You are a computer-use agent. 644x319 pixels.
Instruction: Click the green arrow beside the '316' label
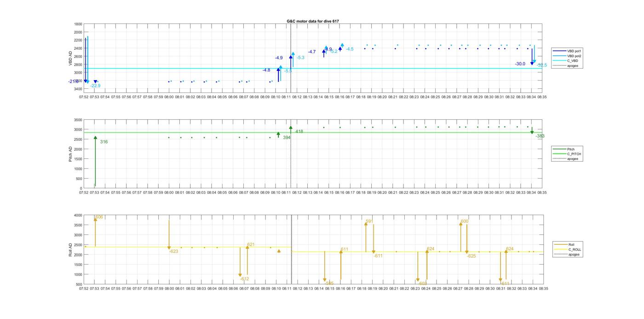click(95, 161)
